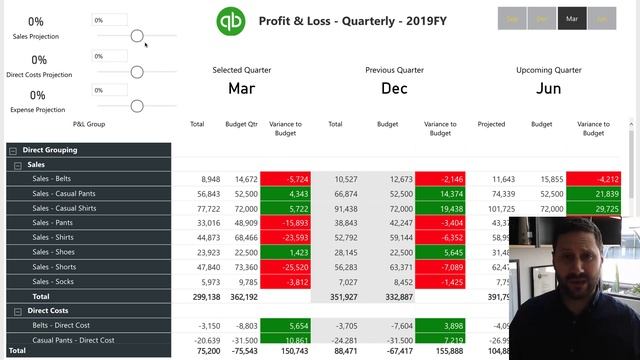Click the green 21,839 upcoming variance cell

pos(593,193)
